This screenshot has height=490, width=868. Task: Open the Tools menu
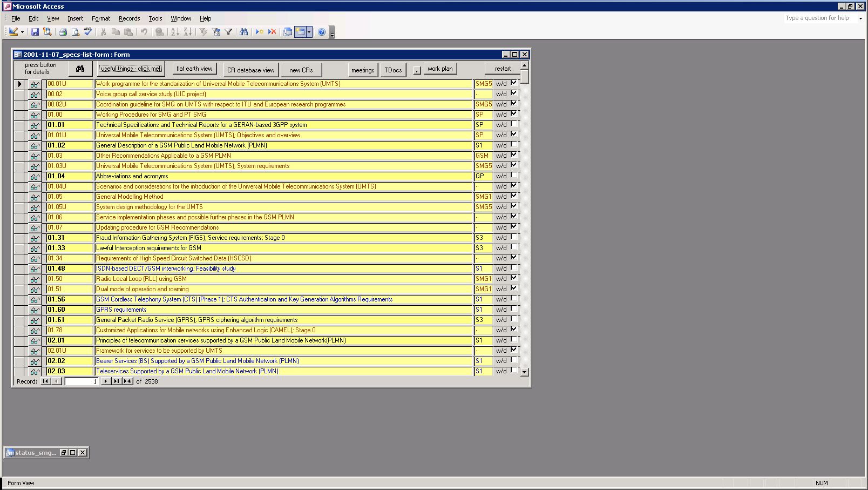(x=155, y=18)
